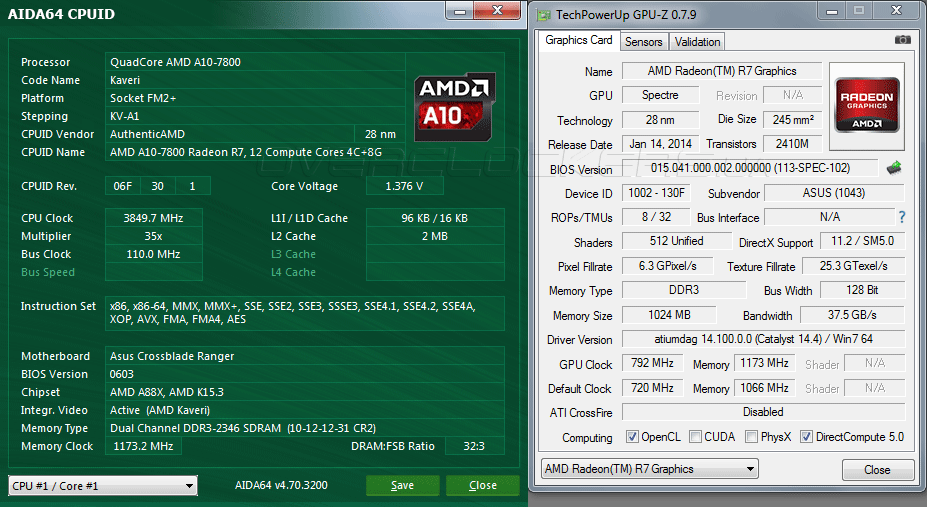Image resolution: width=927 pixels, height=507 pixels.
Task: Click the L2 Cache 2 MB value
Action: (x=435, y=236)
